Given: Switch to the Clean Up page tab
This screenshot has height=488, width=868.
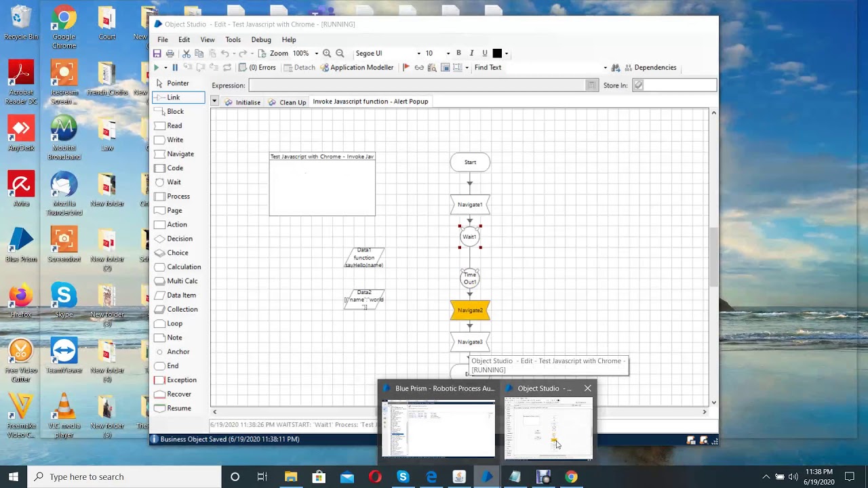Looking at the screenshot, I should click(287, 102).
